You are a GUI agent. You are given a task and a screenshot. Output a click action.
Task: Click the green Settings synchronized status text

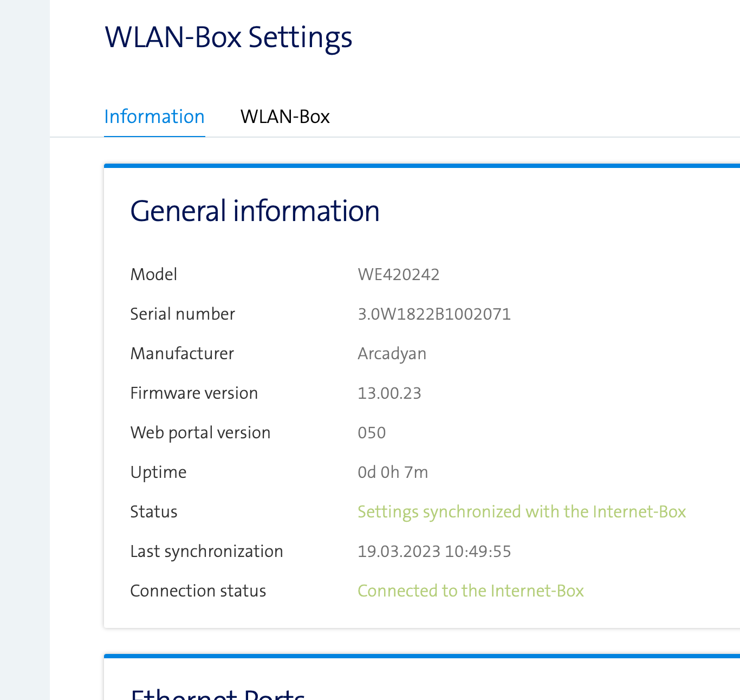click(521, 512)
